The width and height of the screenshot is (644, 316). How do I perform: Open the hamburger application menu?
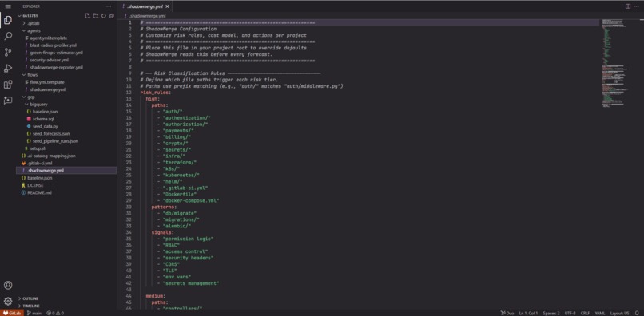pyautogui.click(x=8, y=6)
